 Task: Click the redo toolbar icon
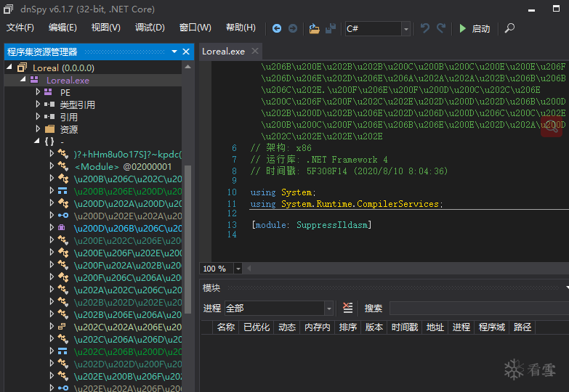(x=441, y=28)
